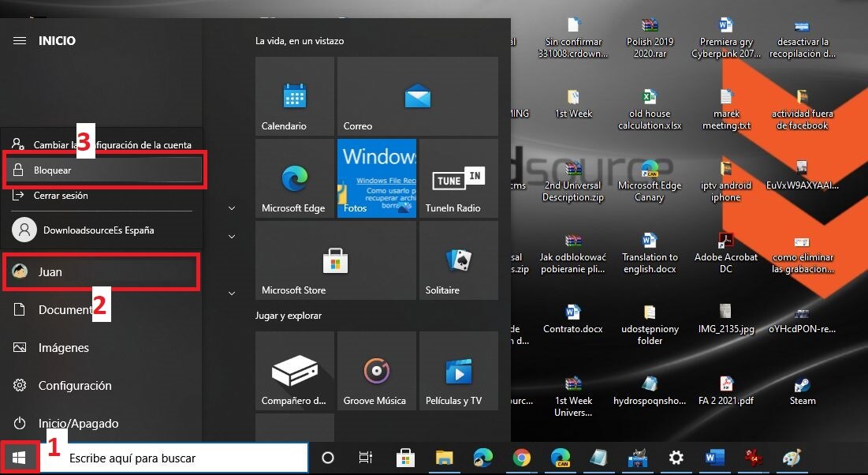Select the Steam desktop shortcut

pos(802,391)
